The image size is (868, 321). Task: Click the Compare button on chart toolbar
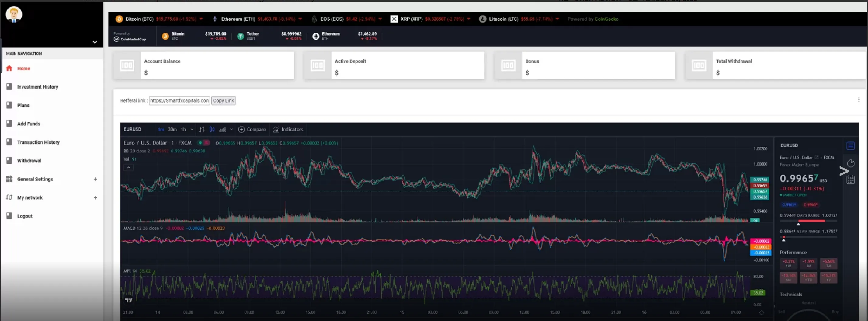(x=252, y=130)
